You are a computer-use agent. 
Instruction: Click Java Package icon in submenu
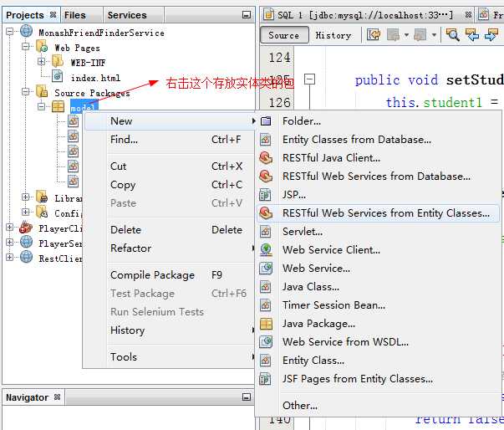[266, 324]
